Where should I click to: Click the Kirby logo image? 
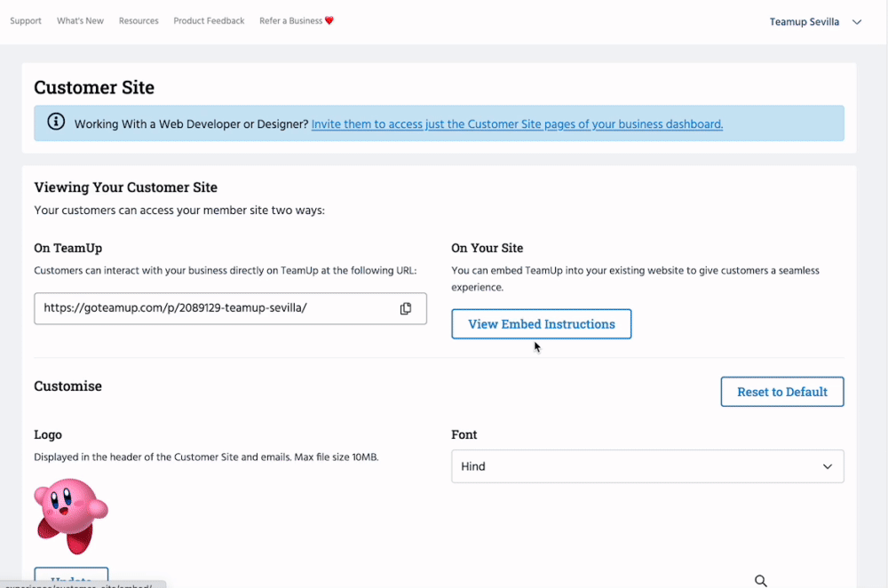(71, 515)
